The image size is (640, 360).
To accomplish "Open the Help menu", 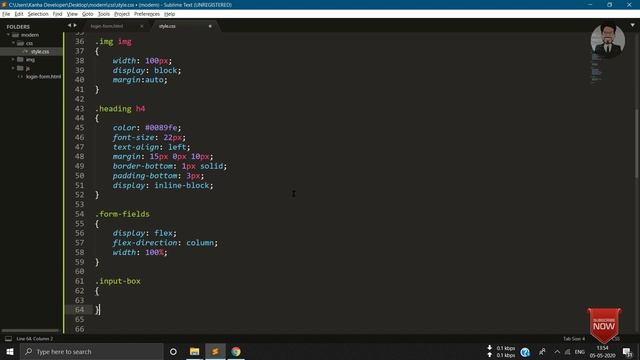I will point(169,14).
